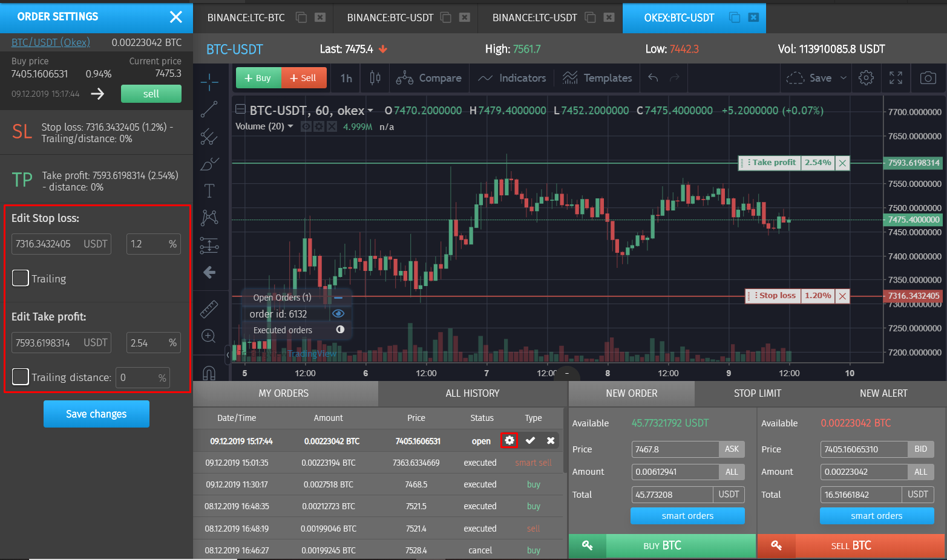
Task: Open the Indicators panel
Action: click(512, 78)
